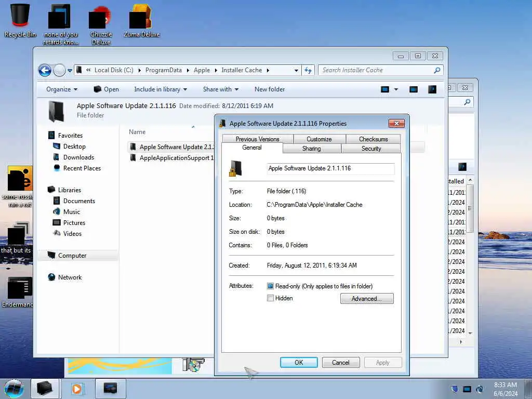The width and height of the screenshot is (532, 399).
Task: Click the Action Center flag tray icon
Action: click(454, 389)
